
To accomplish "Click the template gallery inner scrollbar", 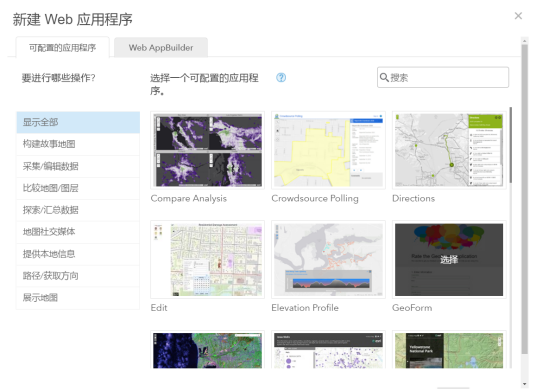I will (x=511, y=145).
